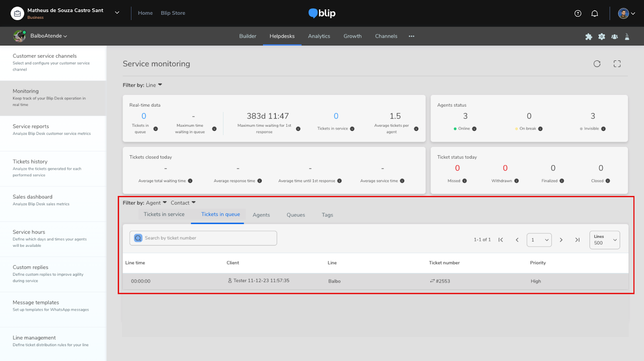Screen dimensions: 644x361
Task: Switch to the Tickets in service tab
Action: pos(164,215)
